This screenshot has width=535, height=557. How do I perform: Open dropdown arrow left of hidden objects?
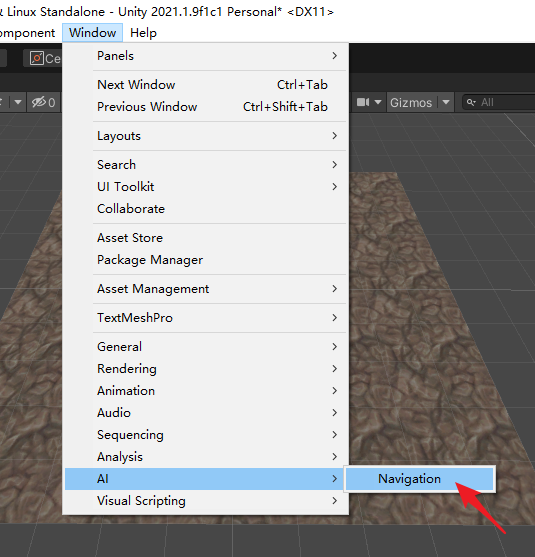17,103
